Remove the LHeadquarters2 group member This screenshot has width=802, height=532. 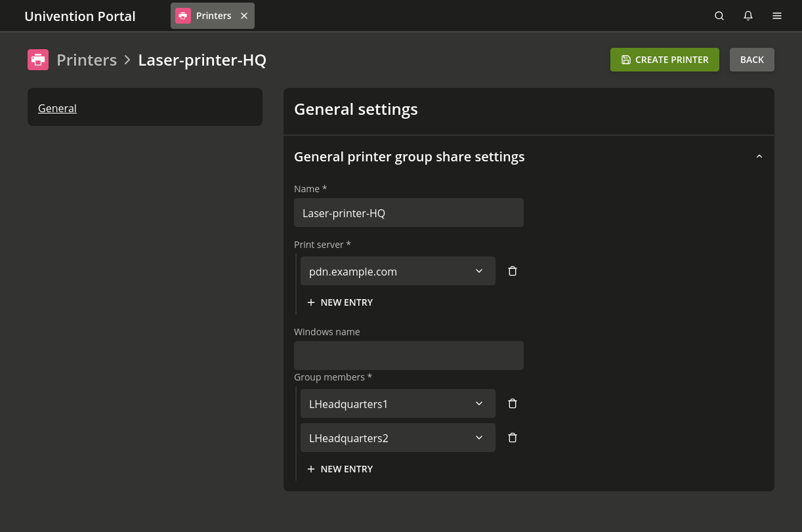point(513,437)
